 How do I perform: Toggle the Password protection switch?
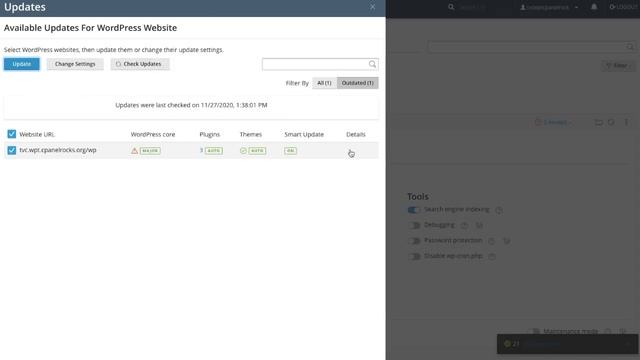click(x=414, y=241)
